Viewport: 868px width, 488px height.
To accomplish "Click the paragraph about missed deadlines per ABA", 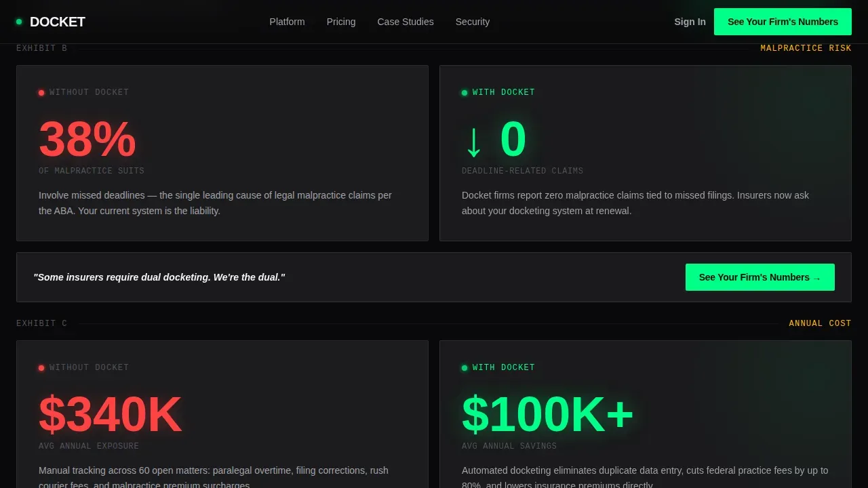I will pyautogui.click(x=216, y=203).
